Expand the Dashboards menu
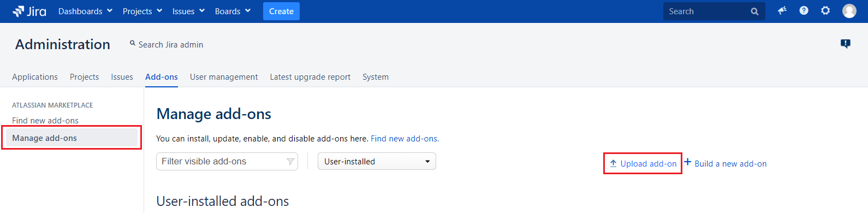 click(x=85, y=11)
